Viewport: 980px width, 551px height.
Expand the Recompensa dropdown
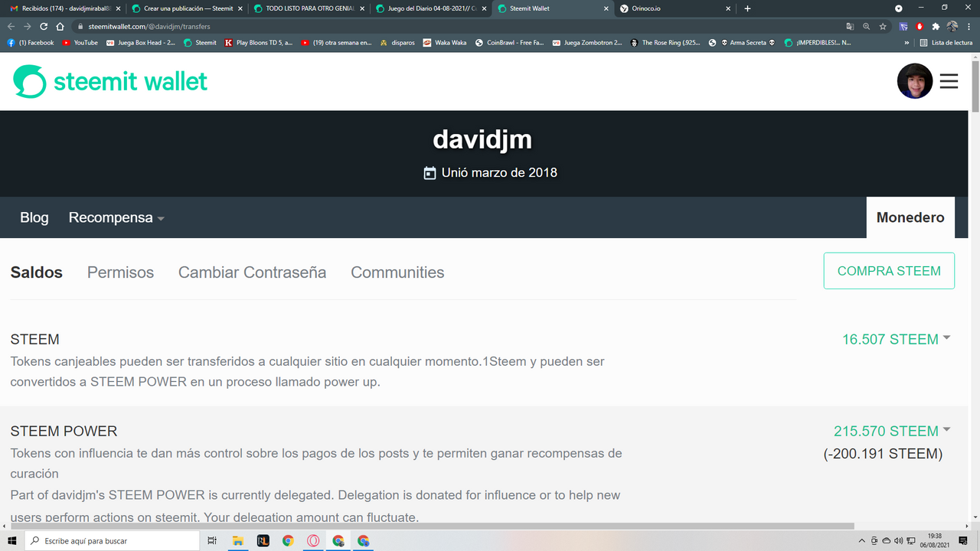pos(116,217)
